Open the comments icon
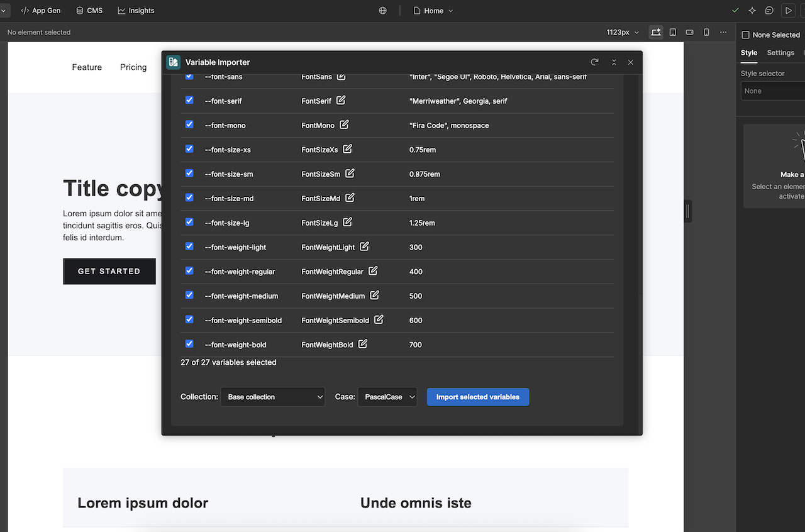 (x=769, y=11)
